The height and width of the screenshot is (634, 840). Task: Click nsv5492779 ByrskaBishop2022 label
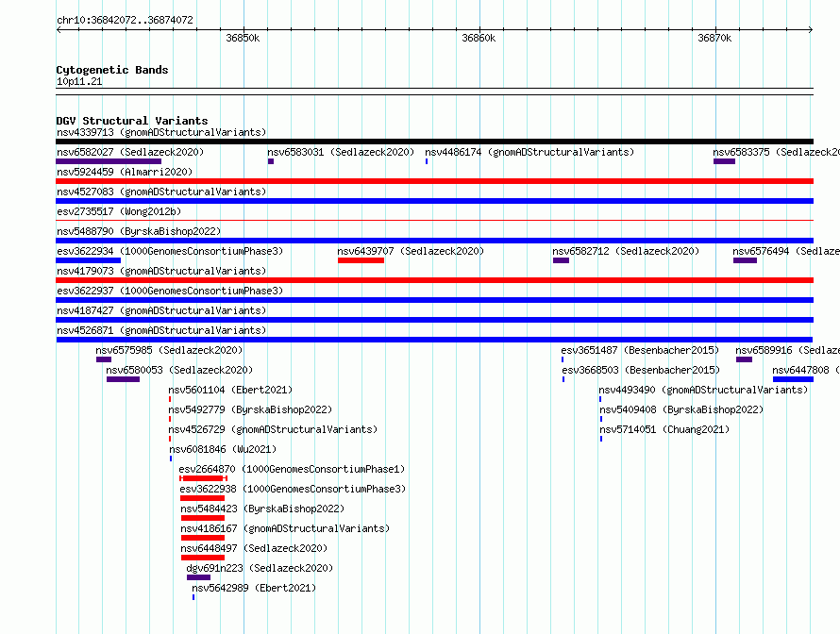pos(250,409)
